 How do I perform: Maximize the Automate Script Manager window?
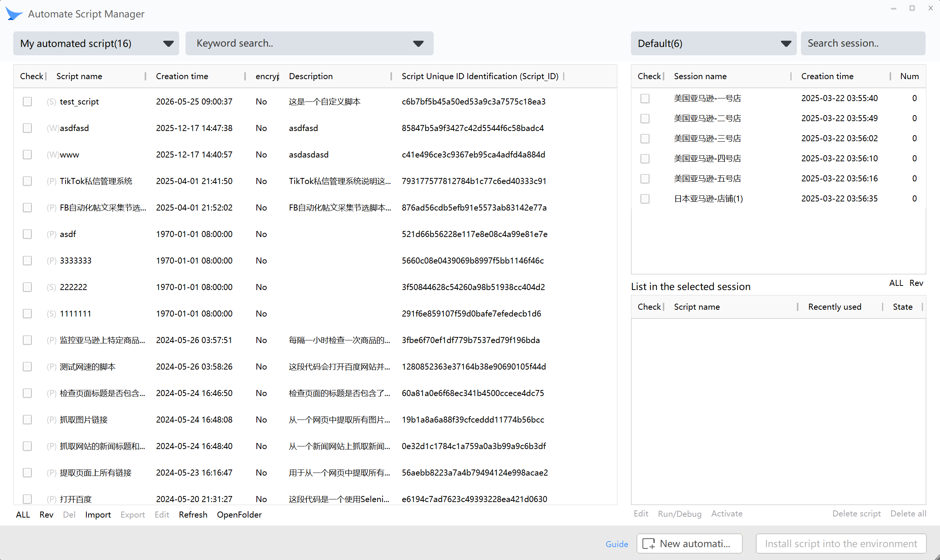pyautogui.click(x=912, y=8)
